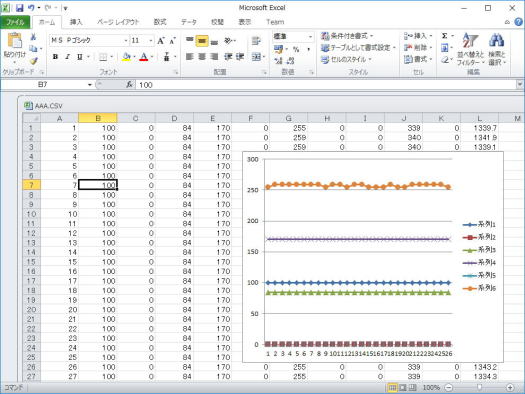Click the increase decimal icon
The width and height of the screenshot is (525, 394).
[x=279, y=61]
